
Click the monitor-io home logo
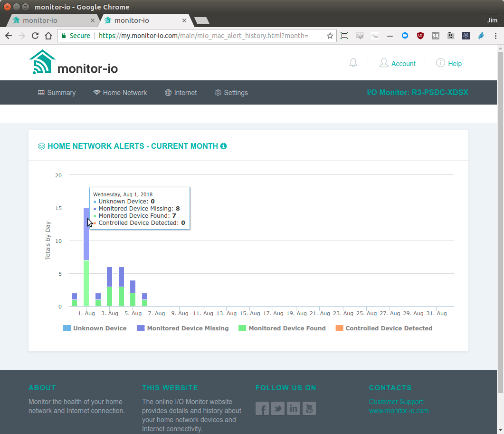click(x=73, y=62)
